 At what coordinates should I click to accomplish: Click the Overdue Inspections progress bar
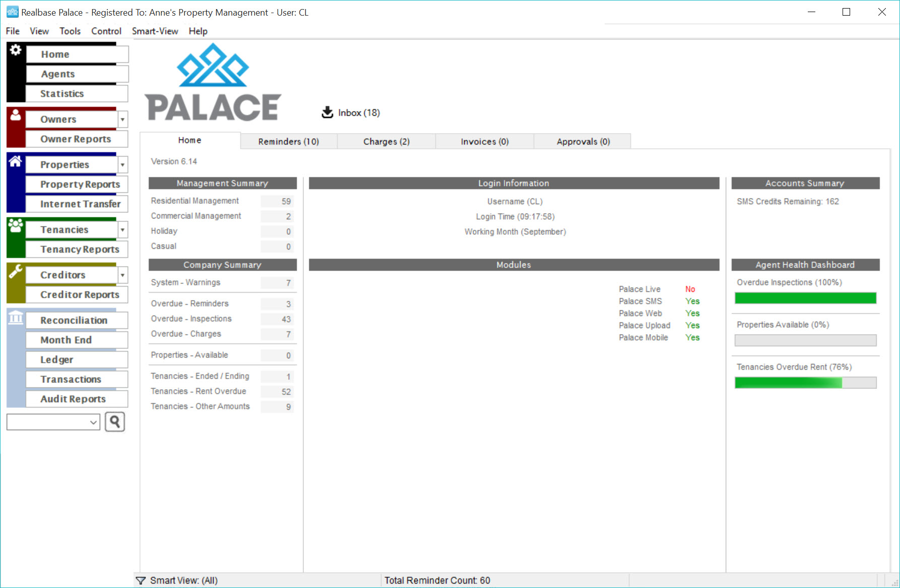coord(805,298)
